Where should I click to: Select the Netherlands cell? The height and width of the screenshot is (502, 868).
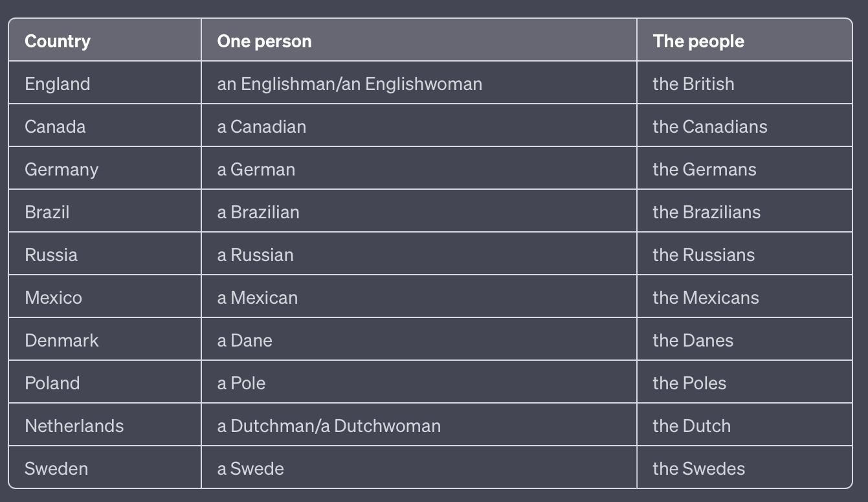click(105, 425)
